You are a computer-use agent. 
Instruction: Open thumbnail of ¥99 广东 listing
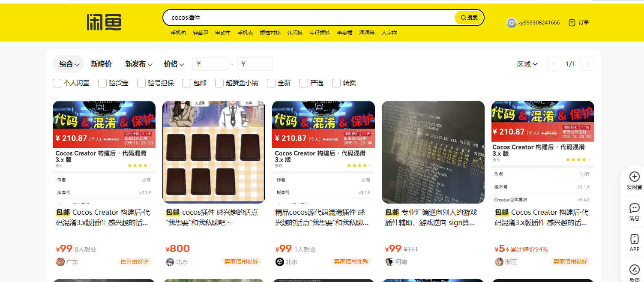click(104, 152)
